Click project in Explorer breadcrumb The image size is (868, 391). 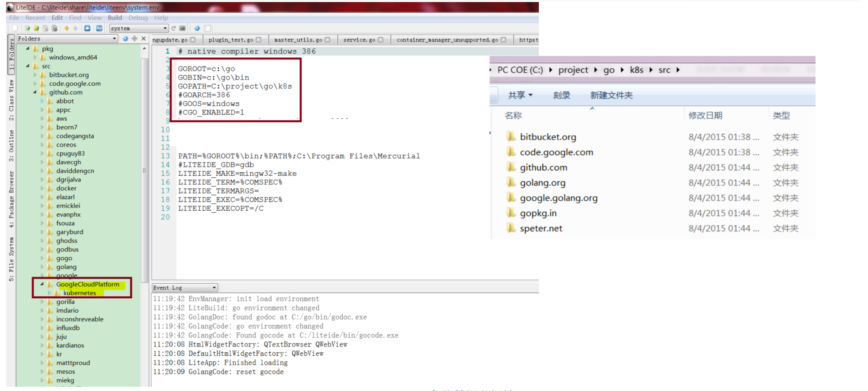(573, 70)
